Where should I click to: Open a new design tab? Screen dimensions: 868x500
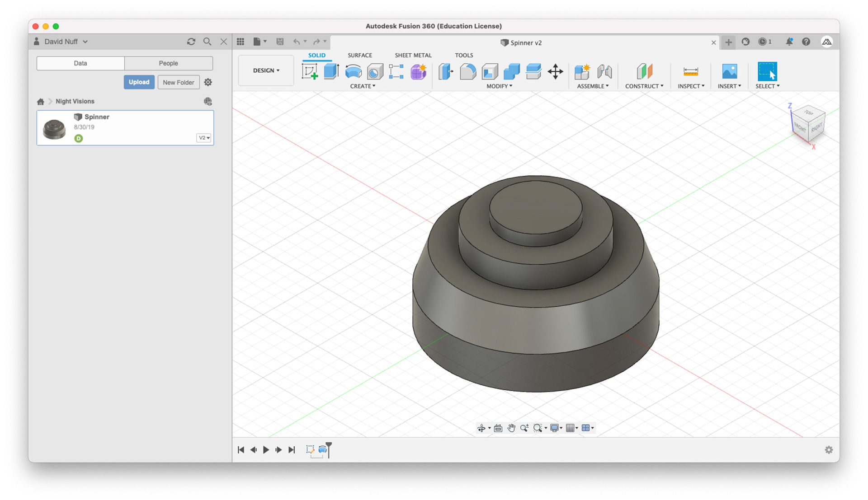(728, 42)
